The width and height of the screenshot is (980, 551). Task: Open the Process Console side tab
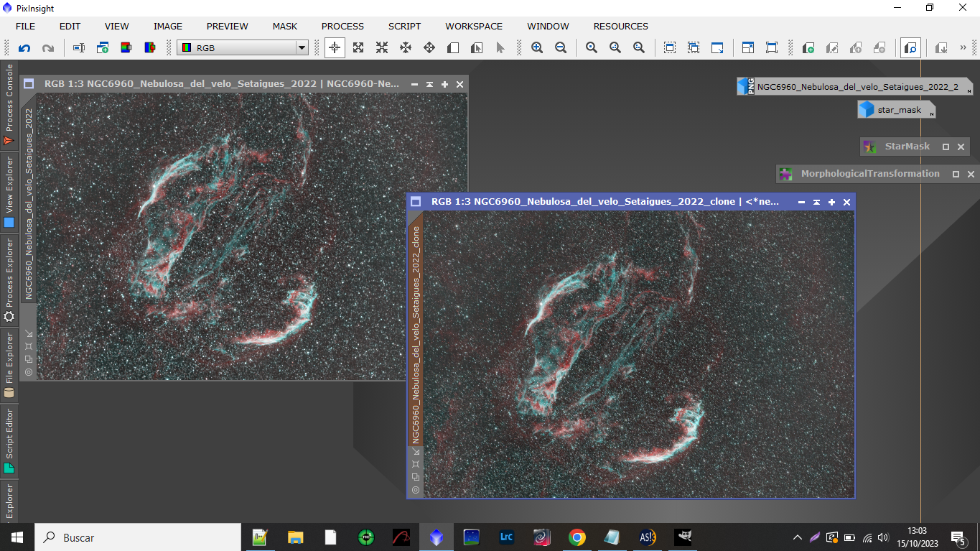[x=9, y=105]
